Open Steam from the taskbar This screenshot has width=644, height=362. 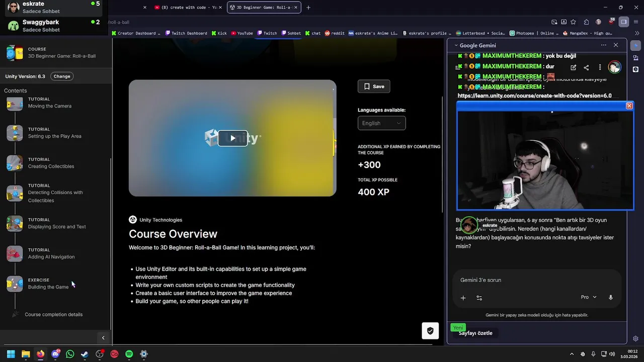click(85, 354)
